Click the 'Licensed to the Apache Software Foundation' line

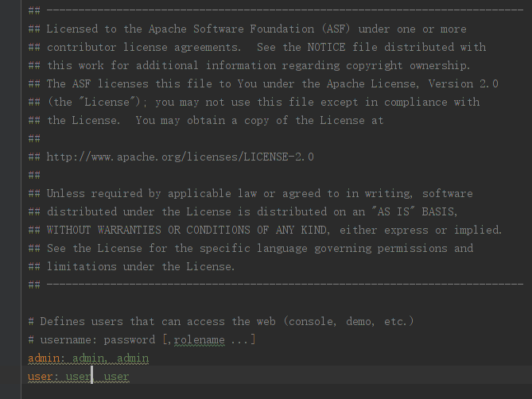click(247, 29)
